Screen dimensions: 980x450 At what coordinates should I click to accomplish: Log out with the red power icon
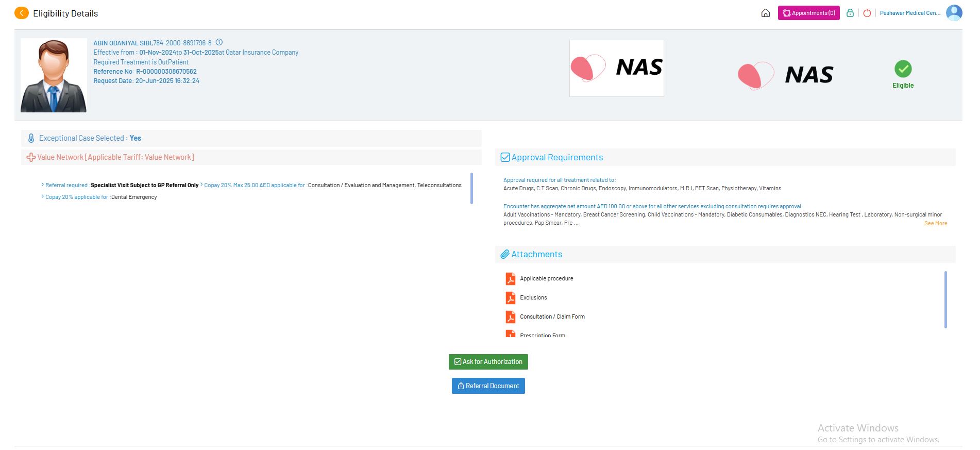click(x=867, y=13)
